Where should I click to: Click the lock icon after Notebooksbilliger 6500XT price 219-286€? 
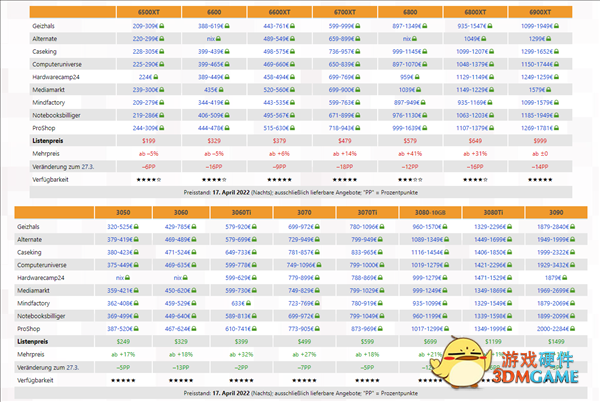coord(161,115)
